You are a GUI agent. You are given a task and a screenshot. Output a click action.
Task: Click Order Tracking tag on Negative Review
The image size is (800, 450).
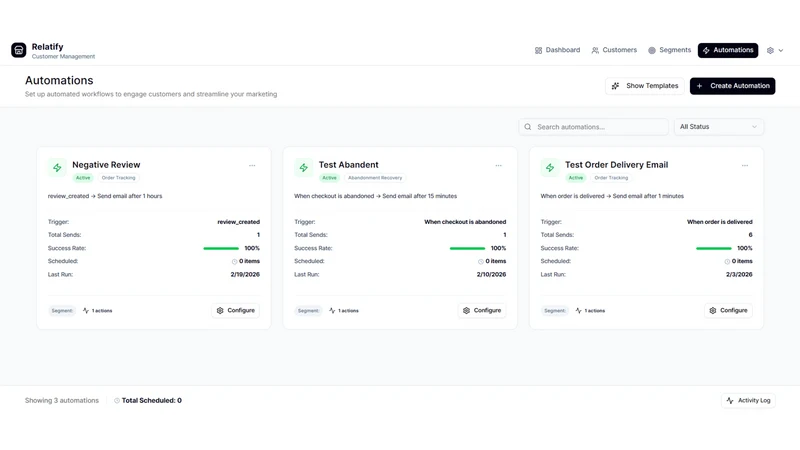pyautogui.click(x=118, y=178)
